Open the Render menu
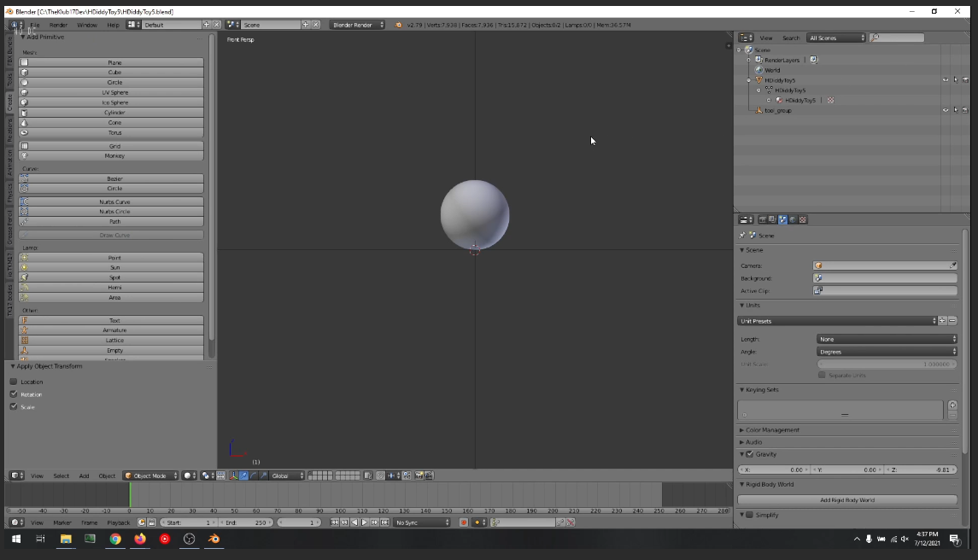978x560 pixels. 58,25
